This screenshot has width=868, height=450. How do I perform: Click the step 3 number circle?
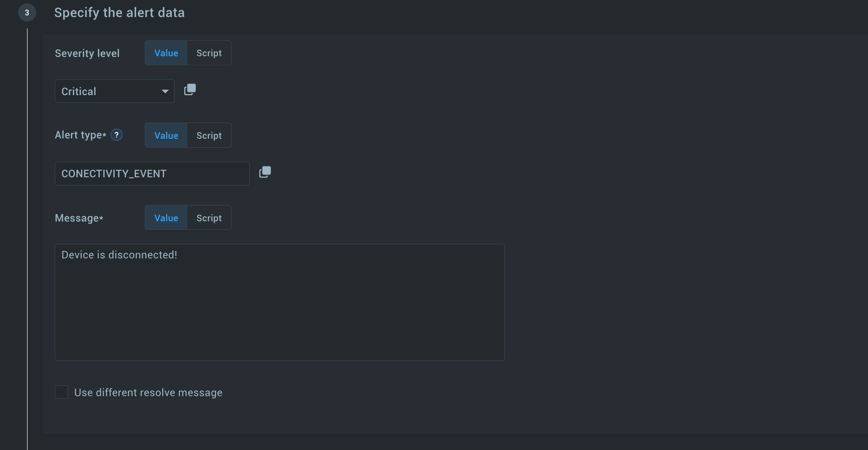[27, 13]
